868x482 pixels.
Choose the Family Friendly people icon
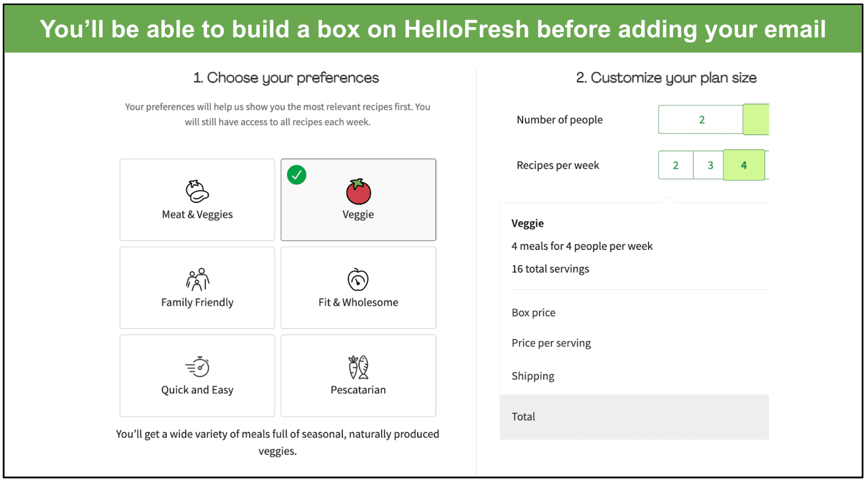197,280
